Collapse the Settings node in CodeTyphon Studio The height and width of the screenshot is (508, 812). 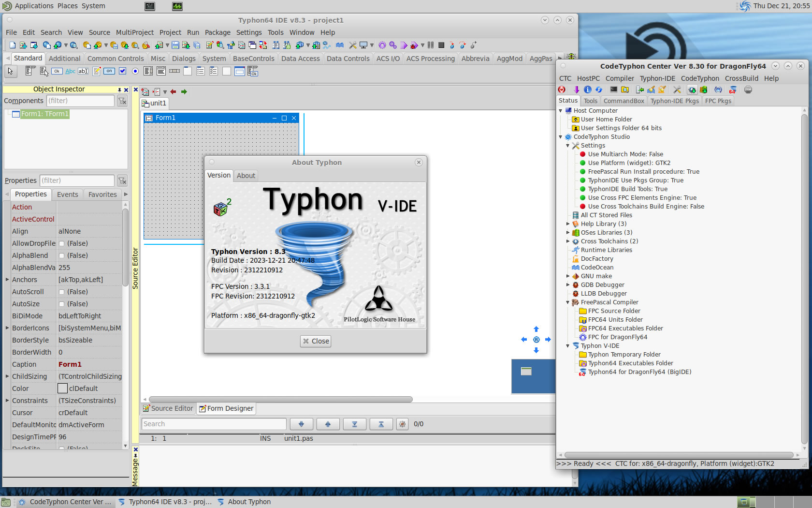click(568, 146)
